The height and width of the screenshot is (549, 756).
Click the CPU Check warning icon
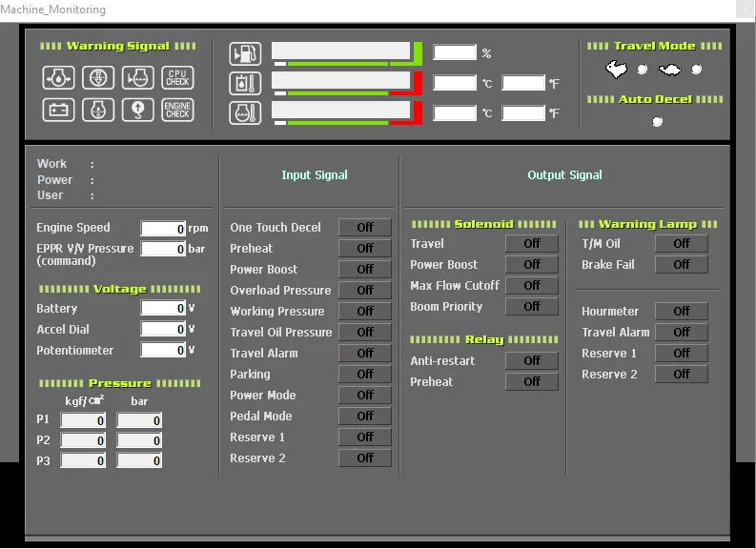(178, 77)
